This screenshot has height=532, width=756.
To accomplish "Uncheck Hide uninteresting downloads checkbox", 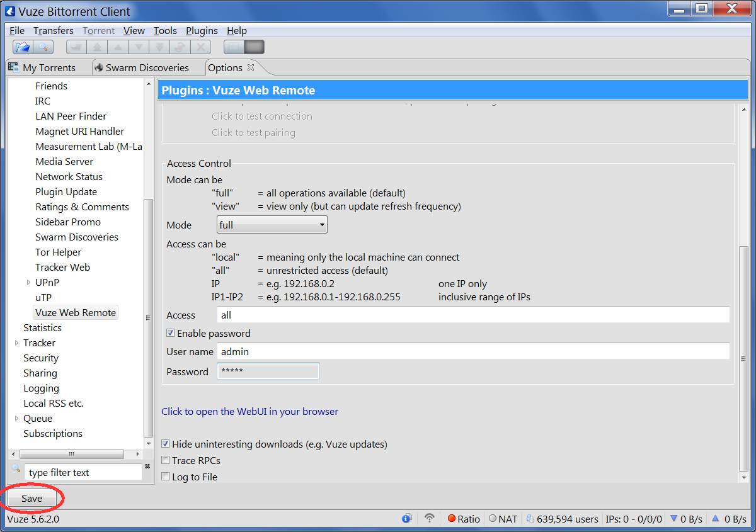I will pos(166,444).
